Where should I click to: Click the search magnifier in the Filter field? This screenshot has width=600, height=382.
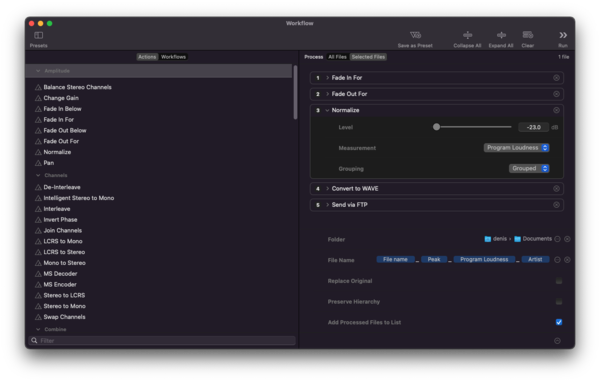tap(34, 340)
